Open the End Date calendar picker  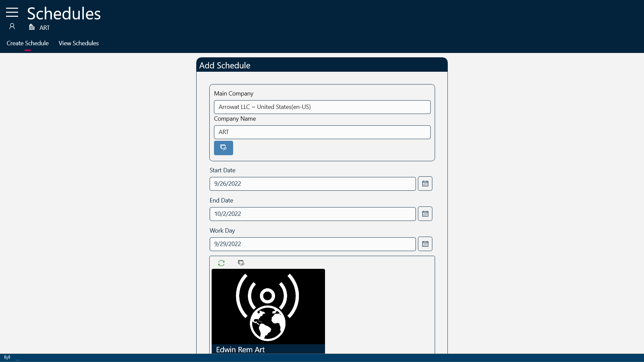click(x=425, y=214)
